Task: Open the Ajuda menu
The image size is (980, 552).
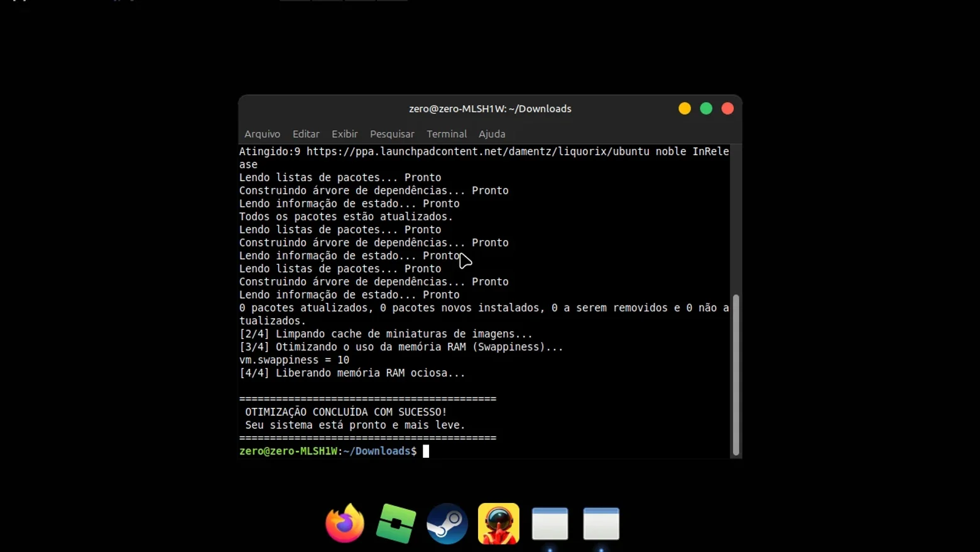Action: [x=492, y=134]
